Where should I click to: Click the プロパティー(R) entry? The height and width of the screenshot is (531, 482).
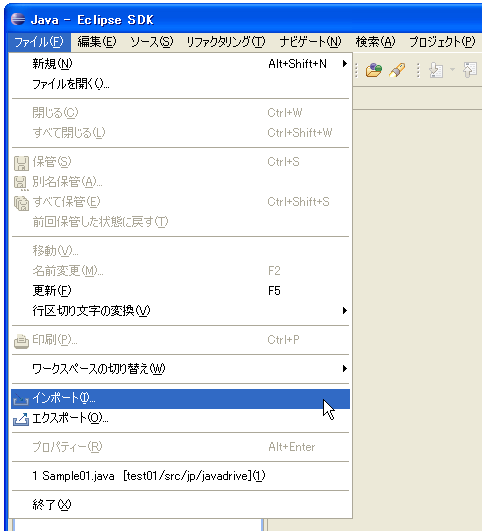[180, 447]
